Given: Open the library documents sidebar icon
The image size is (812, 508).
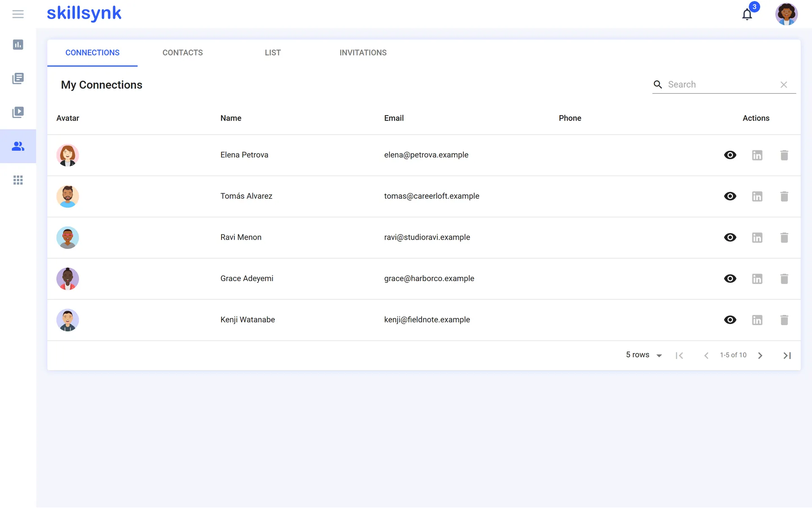Looking at the screenshot, I should click(x=18, y=78).
